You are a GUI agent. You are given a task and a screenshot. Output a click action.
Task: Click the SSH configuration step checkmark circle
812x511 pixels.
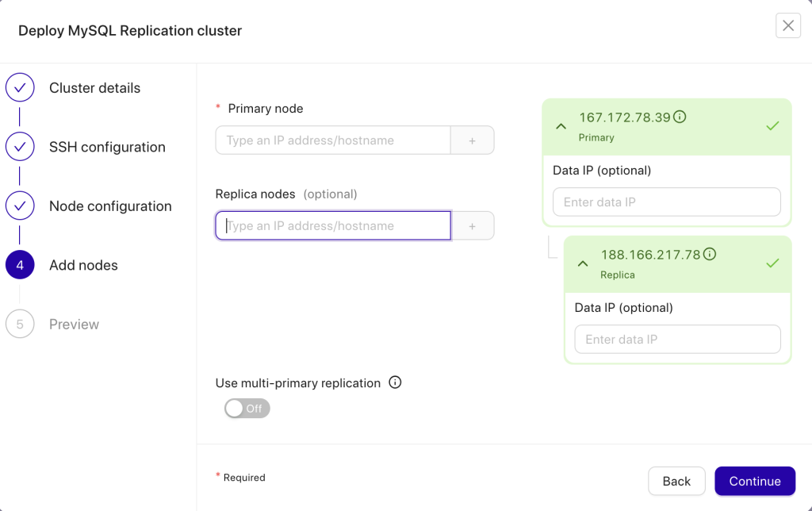pyautogui.click(x=20, y=146)
